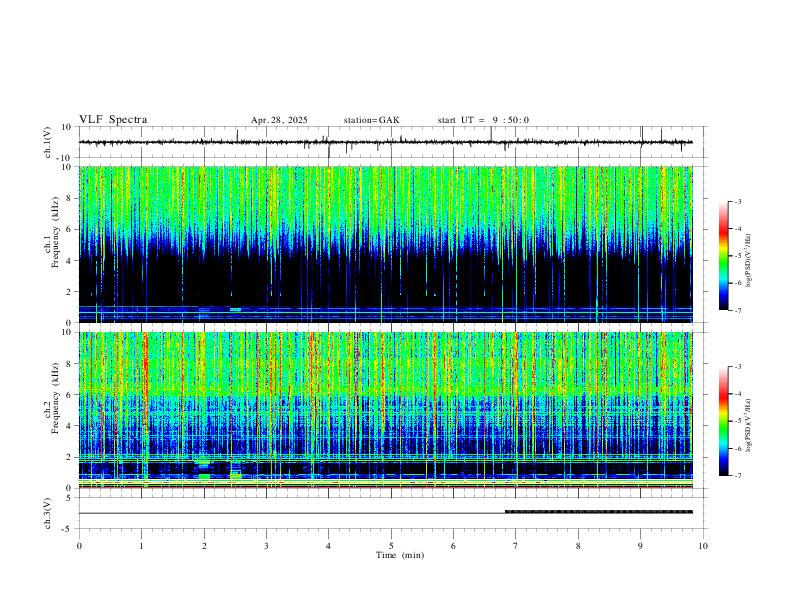This screenshot has width=792, height=612.
Task: Click the ch.1 PSD color scale bar
Action: coord(723,256)
